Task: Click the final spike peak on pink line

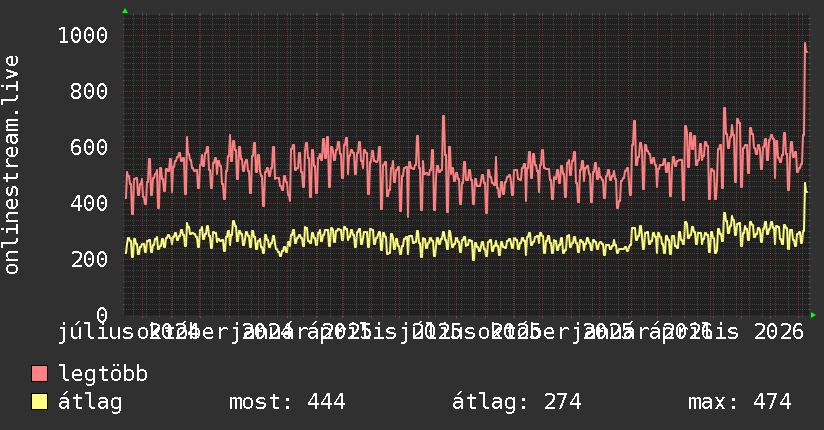Action: 806,45
